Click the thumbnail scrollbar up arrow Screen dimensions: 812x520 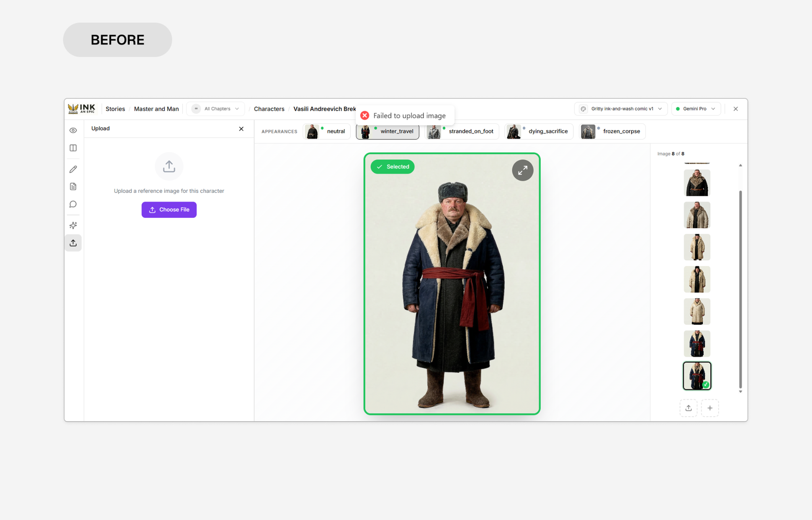(x=740, y=165)
